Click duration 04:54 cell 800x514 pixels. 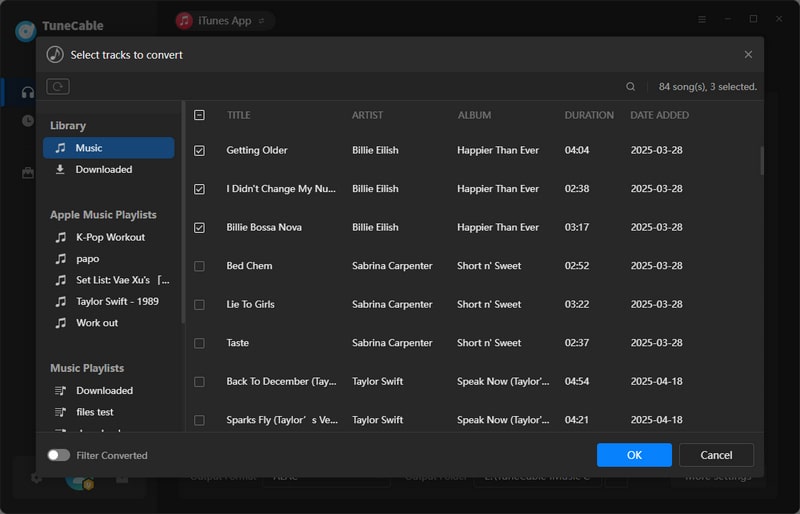[x=577, y=381]
